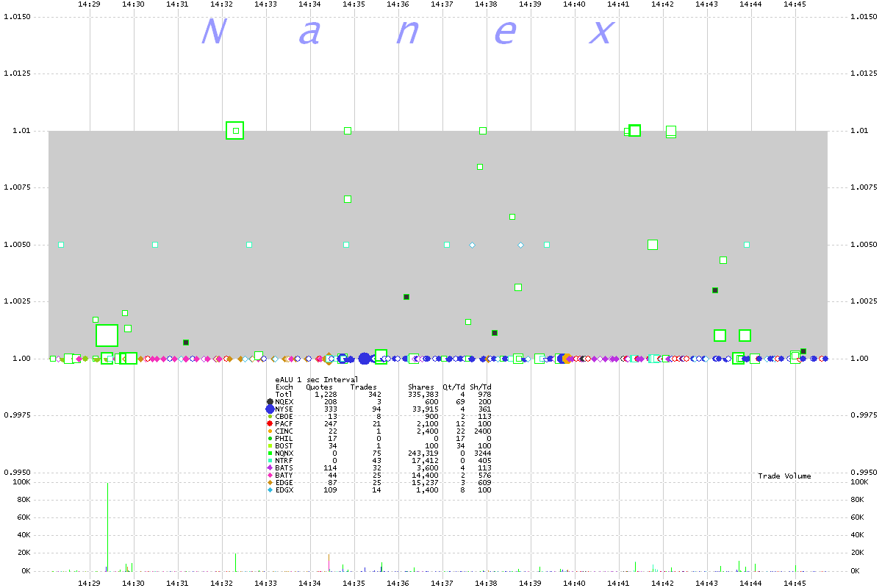This screenshot has height=588, width=882.
Task: Click the Totl Sh/Td value '978'
Action: [485, 394]
